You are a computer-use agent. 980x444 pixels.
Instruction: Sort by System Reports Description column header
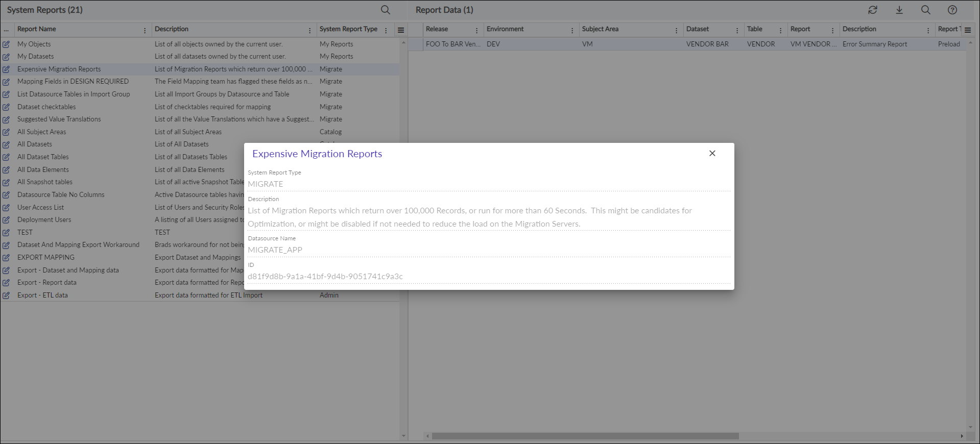click(x=172, y=29)
